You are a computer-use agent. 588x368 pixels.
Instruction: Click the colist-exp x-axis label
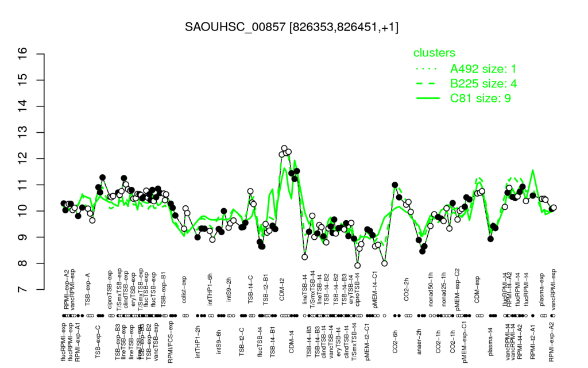click(x=184, y=289)
